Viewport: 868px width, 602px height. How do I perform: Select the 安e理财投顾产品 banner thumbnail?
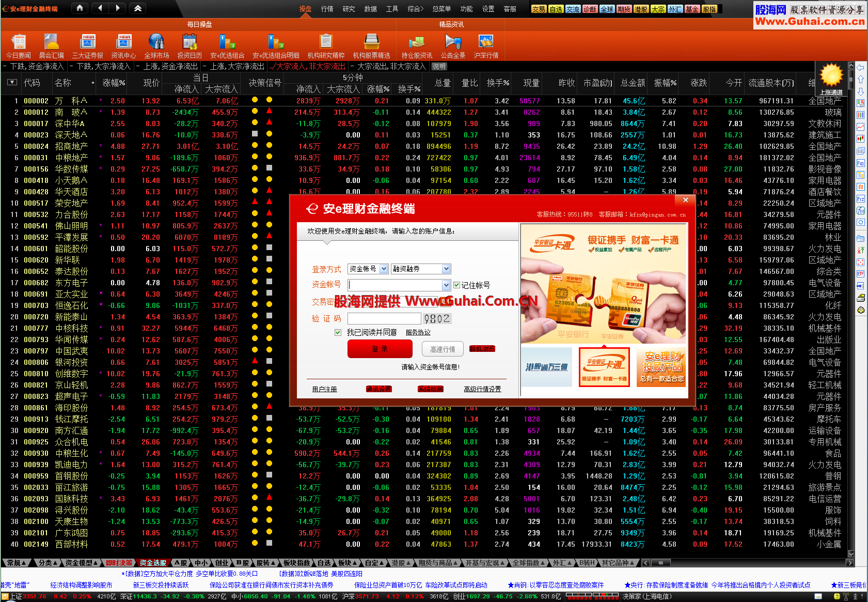pyautogui.click(x=662, y=367)
